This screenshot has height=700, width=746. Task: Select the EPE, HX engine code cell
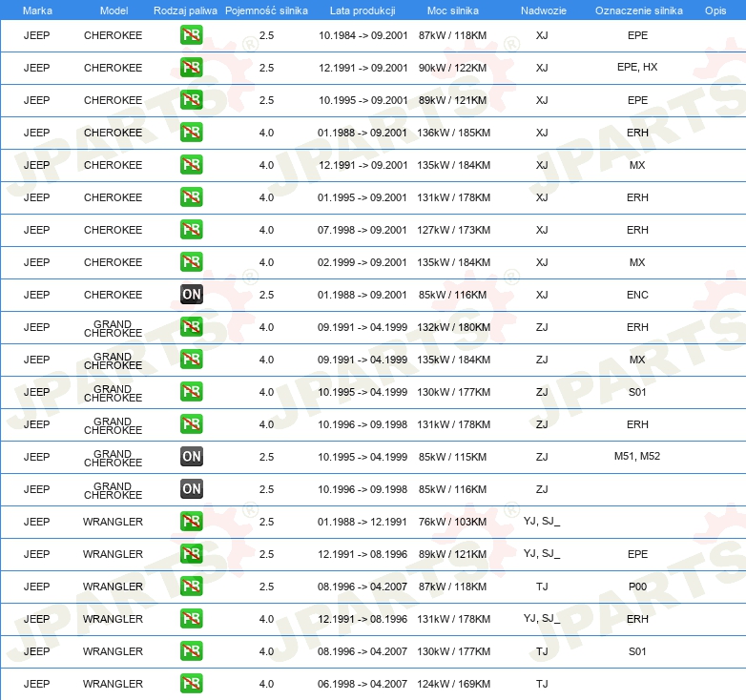pos(637,67)
